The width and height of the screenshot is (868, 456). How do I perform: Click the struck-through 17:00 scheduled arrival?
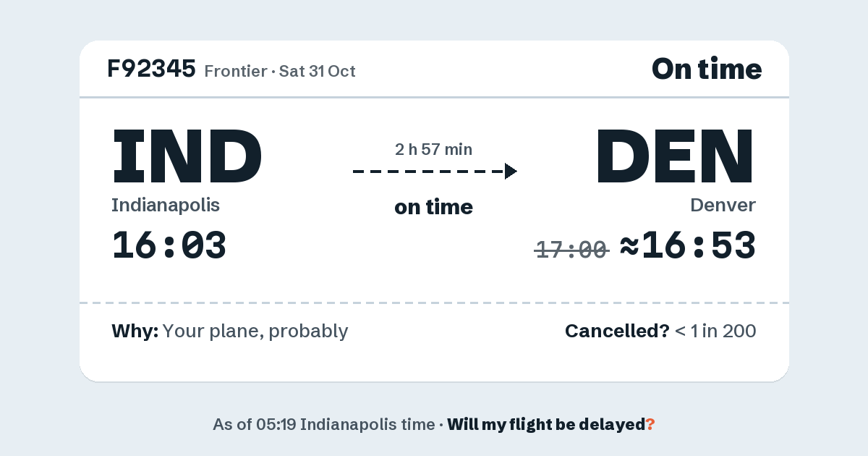[x=571, y=250]
